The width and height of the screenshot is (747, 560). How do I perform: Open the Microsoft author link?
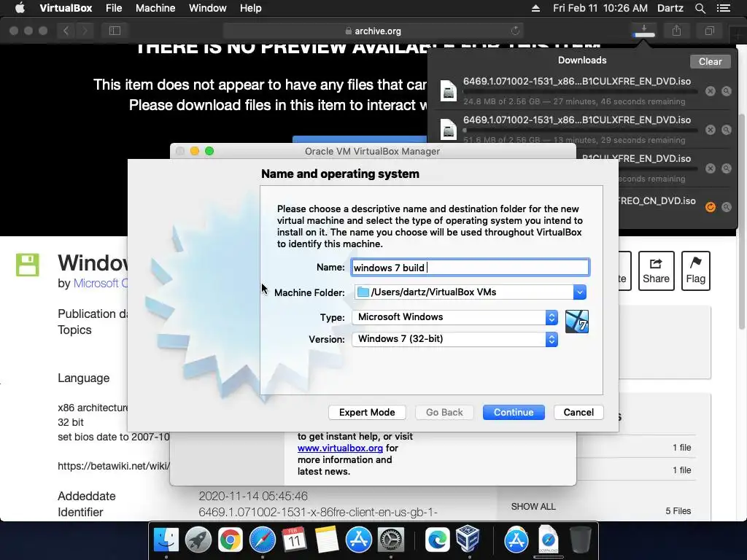pos(100,284)
